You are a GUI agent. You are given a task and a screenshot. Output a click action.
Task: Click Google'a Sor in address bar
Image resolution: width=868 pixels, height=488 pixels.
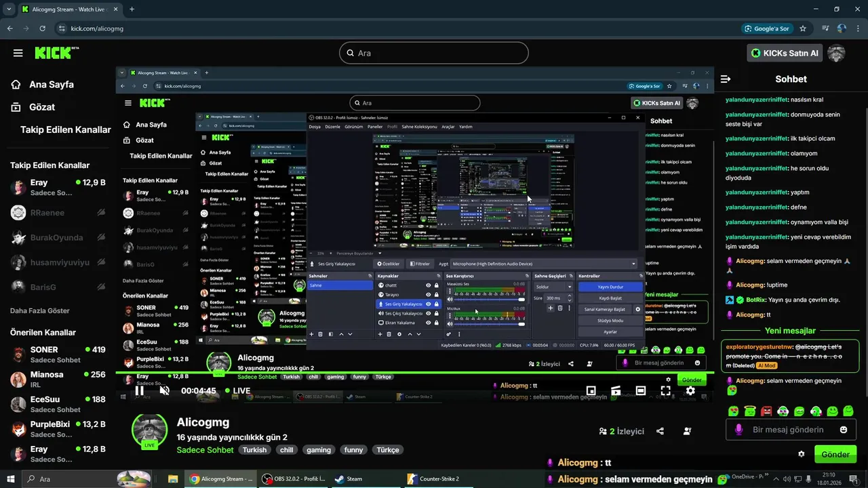[766, 28]
